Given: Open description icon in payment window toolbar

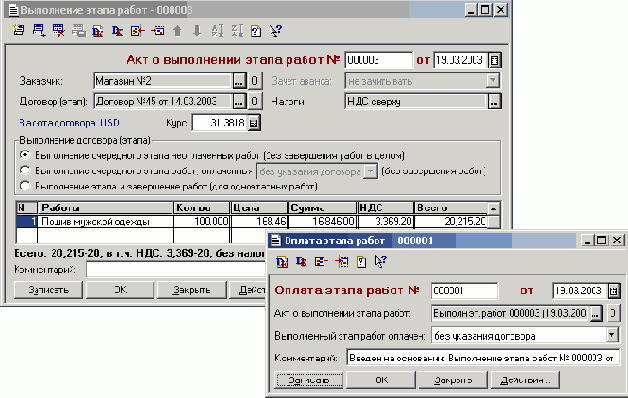Looking at the screenshot, I should click(362, 262).
